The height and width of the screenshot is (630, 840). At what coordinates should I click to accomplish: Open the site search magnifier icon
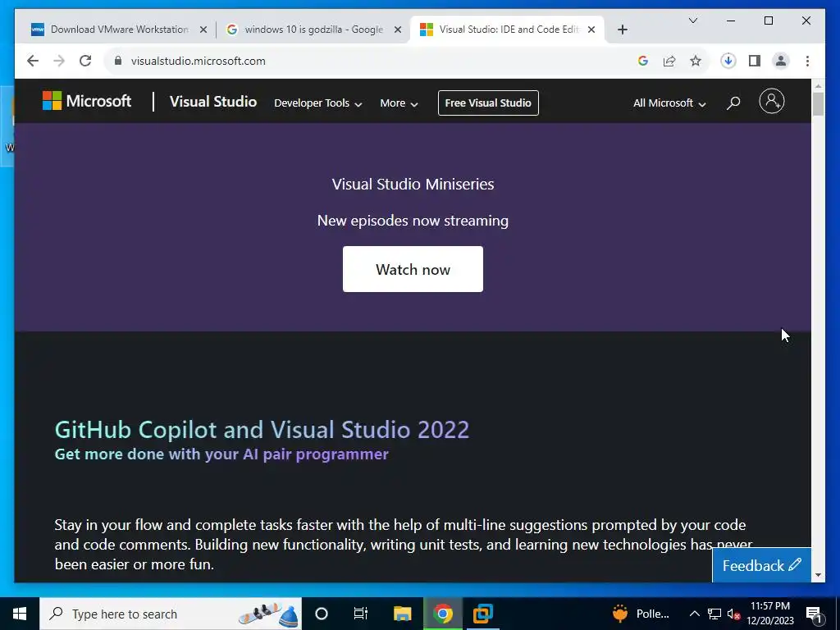click(x=733, y=103)
